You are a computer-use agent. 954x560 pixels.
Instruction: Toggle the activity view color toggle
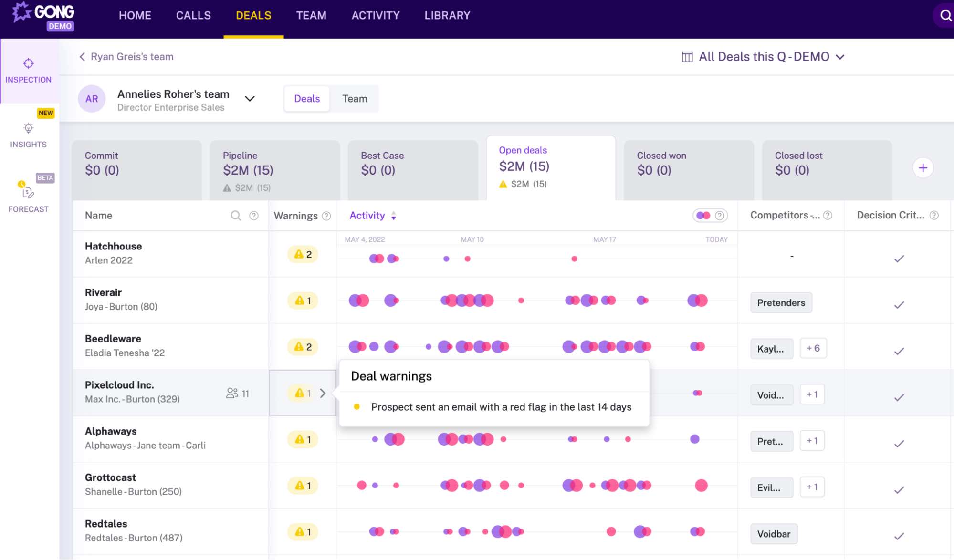click(702, 215)
